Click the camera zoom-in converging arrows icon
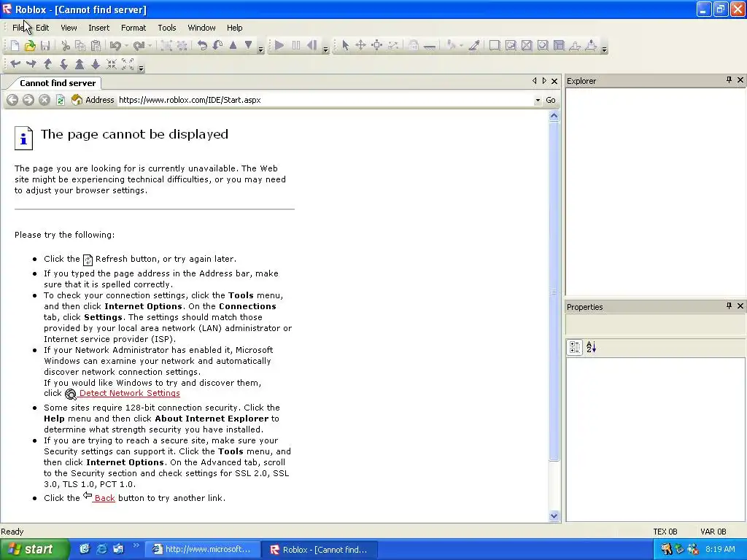Viewport: 747px width, 560px height. pyautogui.click(x=112, y=64)
